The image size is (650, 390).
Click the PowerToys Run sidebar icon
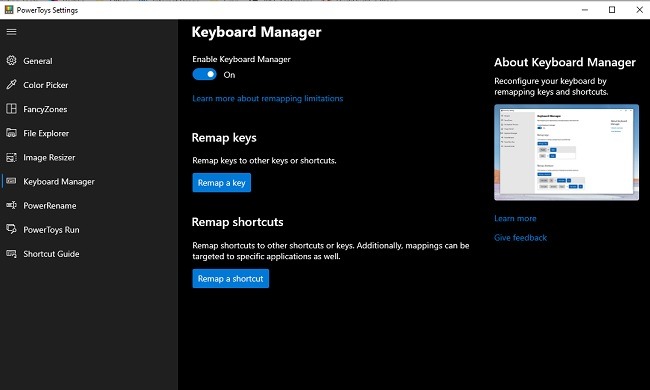tap(11, 229)
